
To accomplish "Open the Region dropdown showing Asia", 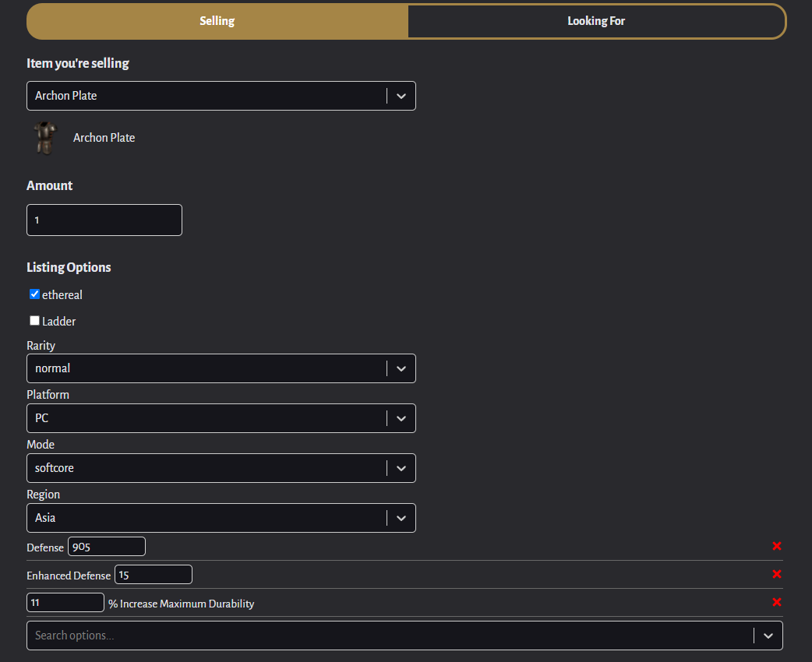I will click(x=221, y=518).
